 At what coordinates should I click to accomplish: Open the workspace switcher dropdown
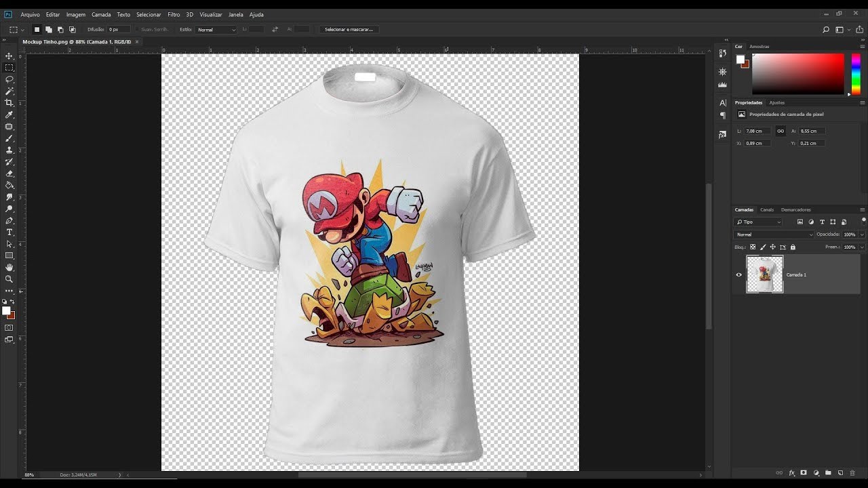coord(842,30)
